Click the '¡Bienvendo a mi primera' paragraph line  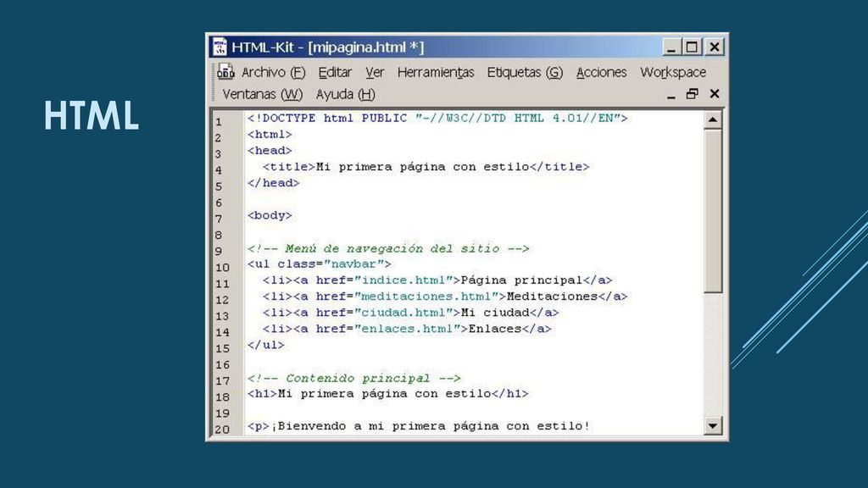pos(419,426)
